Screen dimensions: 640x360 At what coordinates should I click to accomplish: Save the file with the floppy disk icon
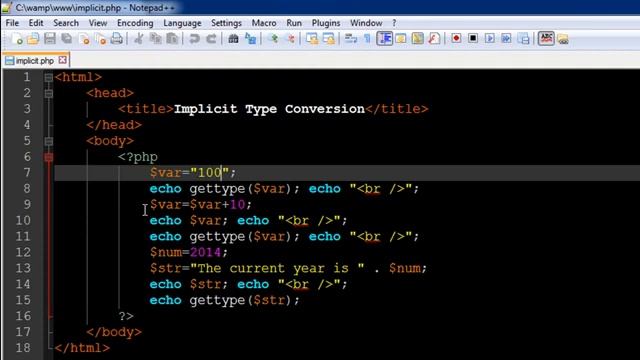pyautogui.click(x=50, y=39)
